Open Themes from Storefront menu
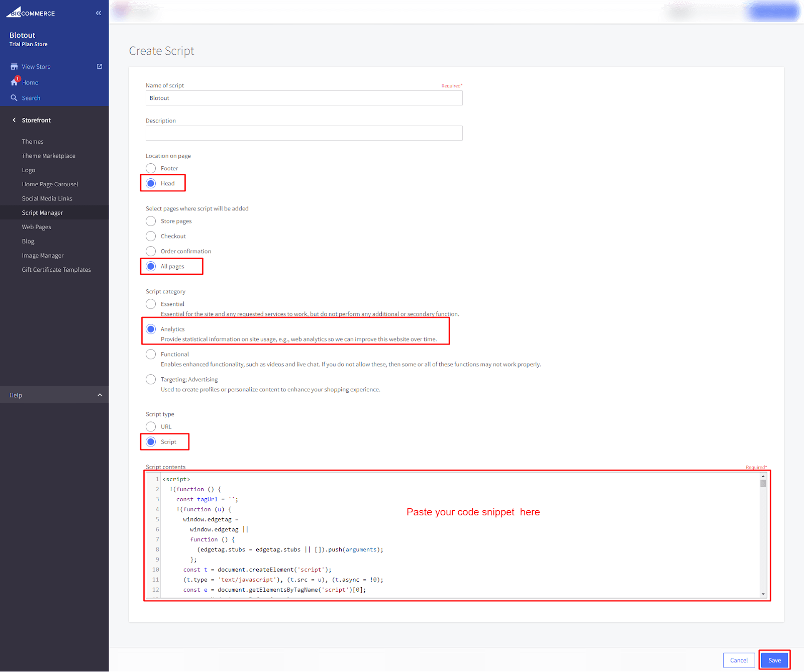The image size is (804, 672). 33,142
